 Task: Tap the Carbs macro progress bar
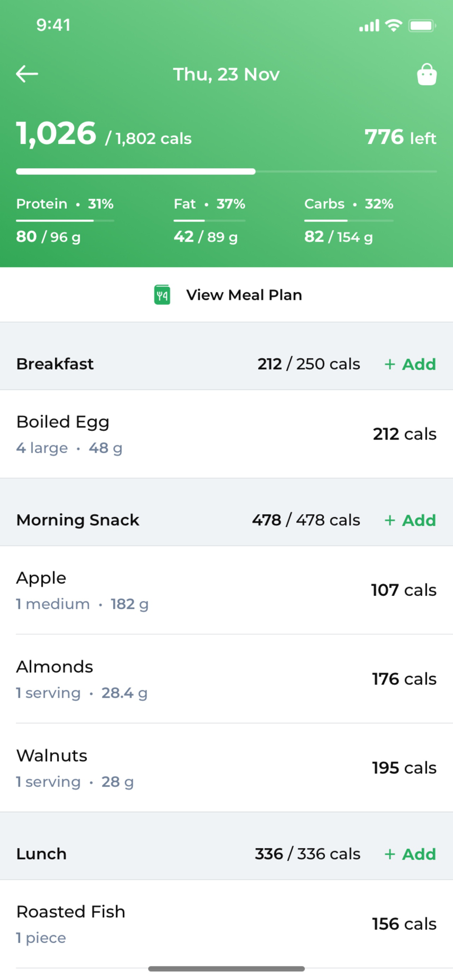349,220
